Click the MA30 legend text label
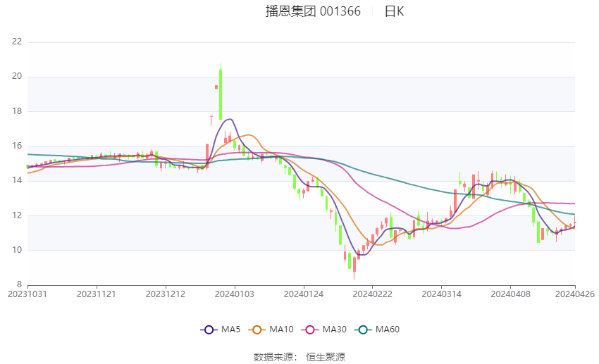 tap(334, 330)
